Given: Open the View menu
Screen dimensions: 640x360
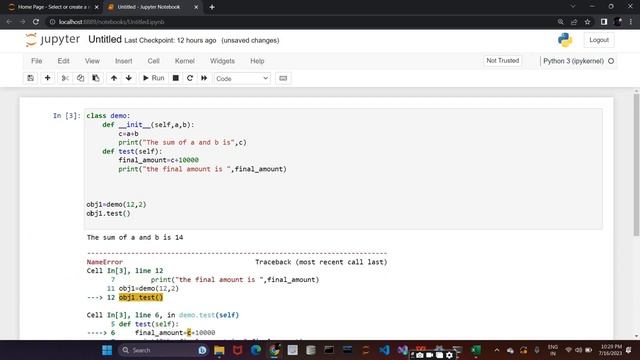Looking at the screenshot, I should (x=92, y=61).
